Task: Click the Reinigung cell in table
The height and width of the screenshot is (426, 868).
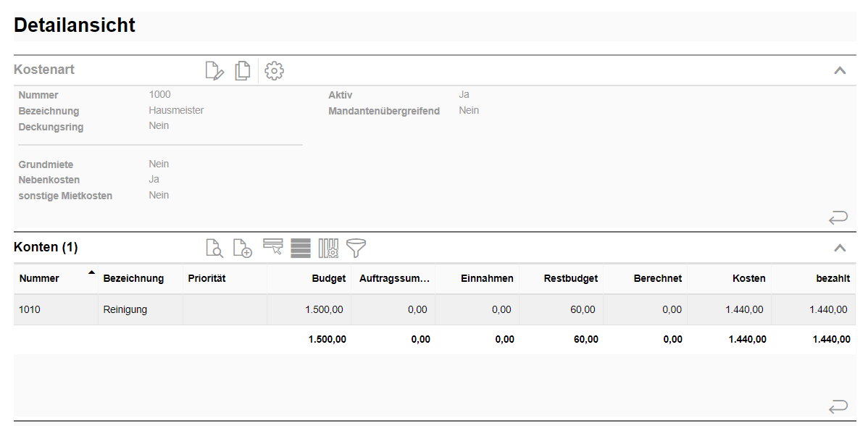Action: click(125, 309)
